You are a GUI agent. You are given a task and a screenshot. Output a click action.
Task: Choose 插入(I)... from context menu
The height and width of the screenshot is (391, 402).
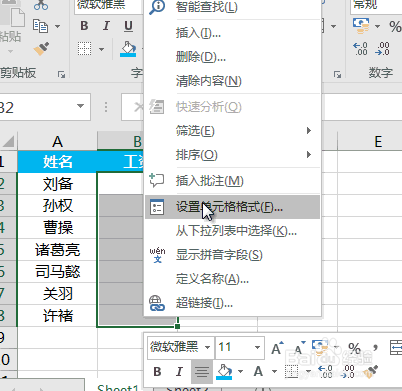pos(232,33)
